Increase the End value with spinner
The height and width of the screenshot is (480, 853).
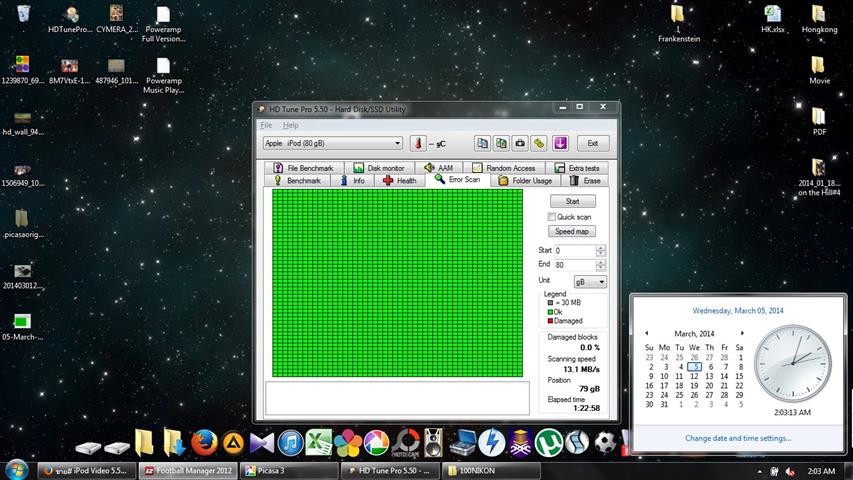tap(601, 262)
